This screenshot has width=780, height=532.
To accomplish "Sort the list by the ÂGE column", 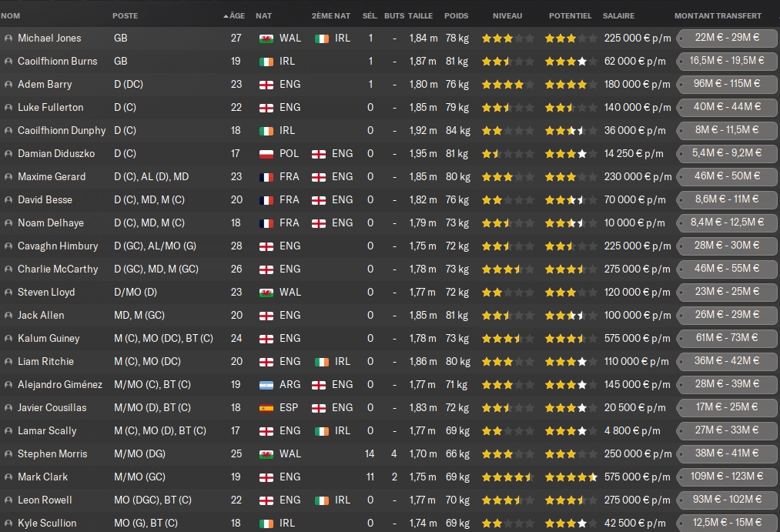I will [234, 16].
